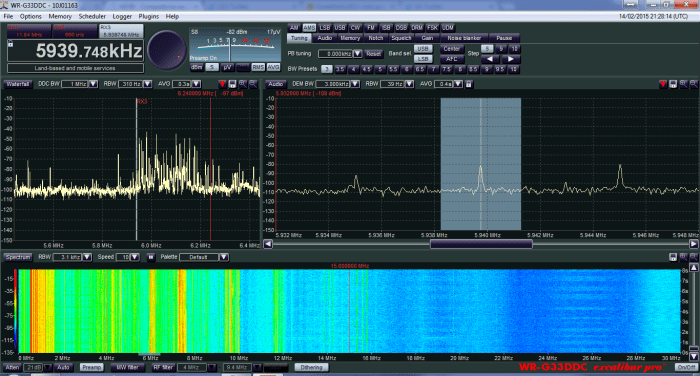Select AMS demodulation mode
The height and width of the screenshot is (376, 700).
click(x=309, y=28)
